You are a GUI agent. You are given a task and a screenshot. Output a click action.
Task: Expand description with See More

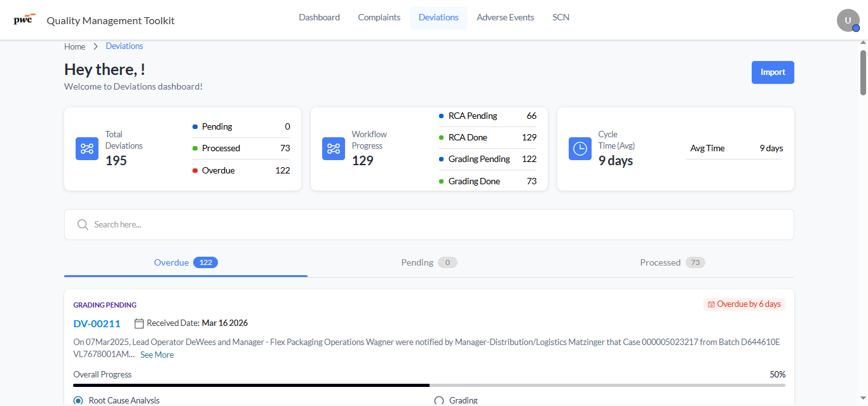157,355
